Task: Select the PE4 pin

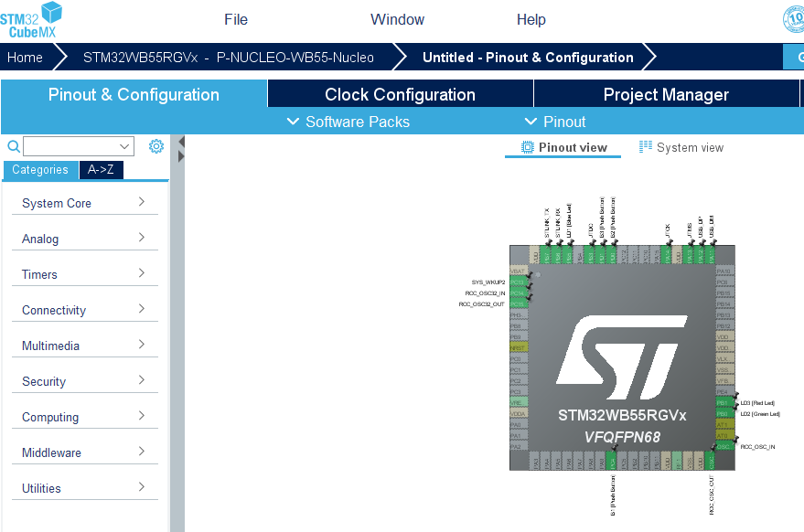Action: tap(725, 392)
